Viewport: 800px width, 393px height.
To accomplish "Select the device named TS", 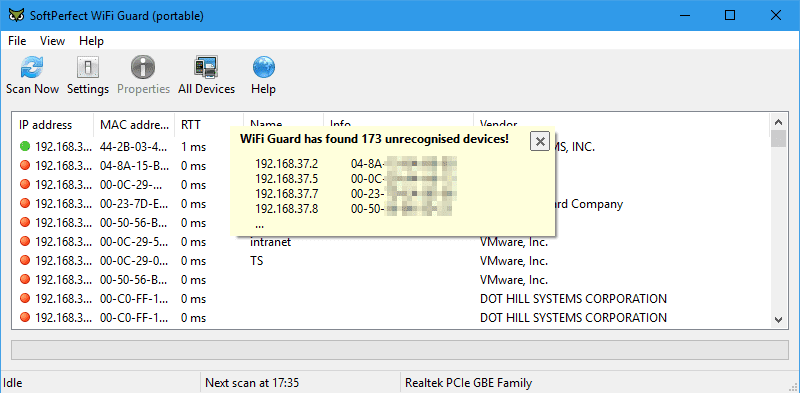I will click(x=257, y=261).
